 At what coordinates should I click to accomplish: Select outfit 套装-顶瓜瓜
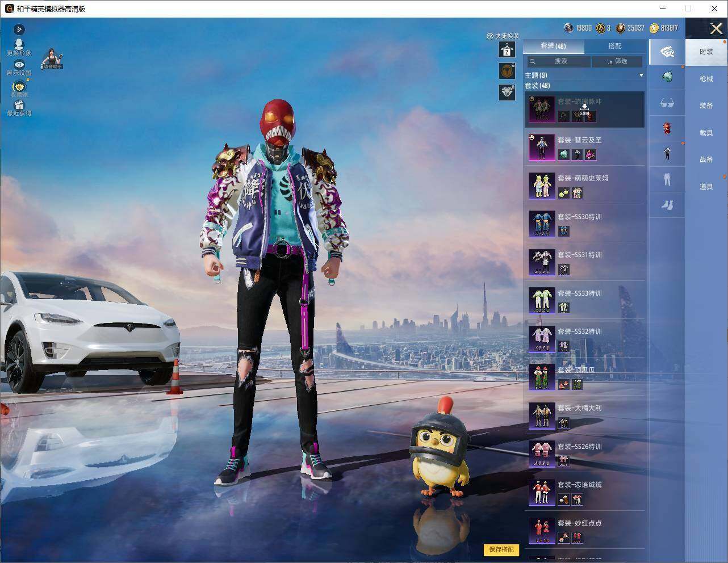coord(584,377)
